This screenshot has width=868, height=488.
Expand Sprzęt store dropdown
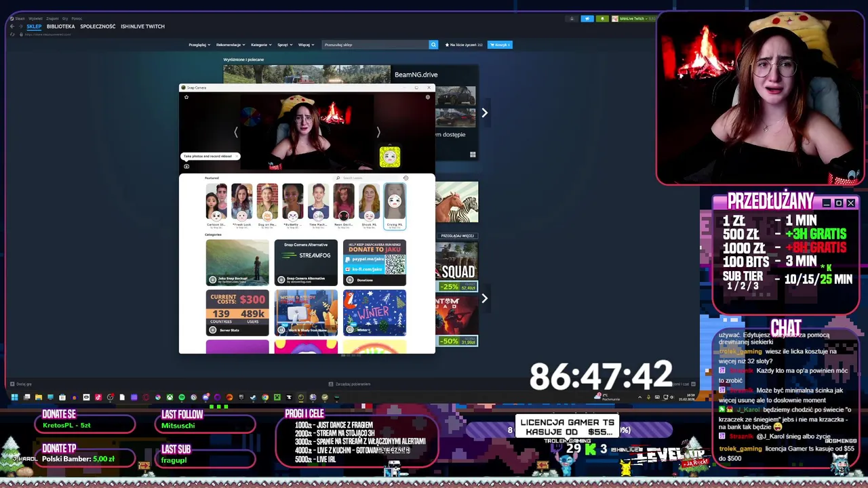click(x=285, y=45)
